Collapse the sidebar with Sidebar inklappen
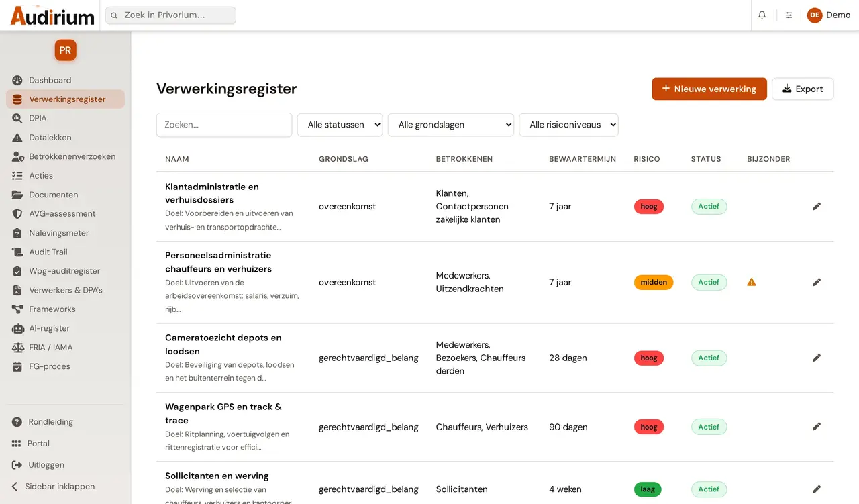 coord(54,487)
